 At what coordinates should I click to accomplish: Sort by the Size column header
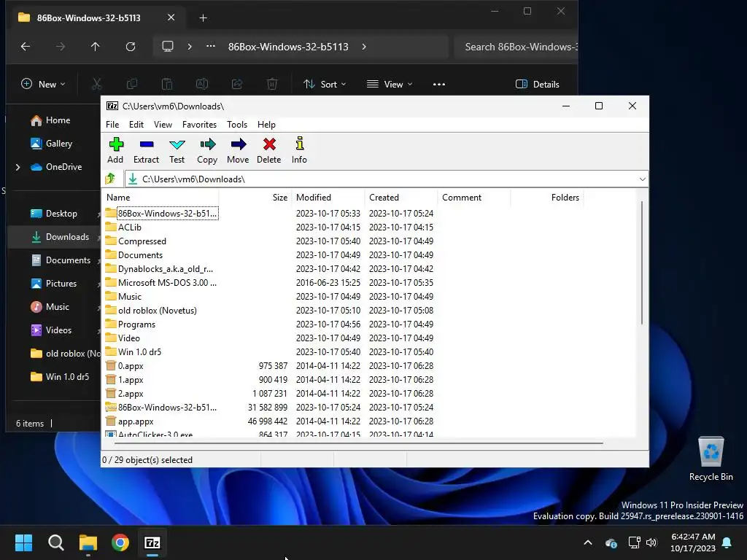click(255, 197)
